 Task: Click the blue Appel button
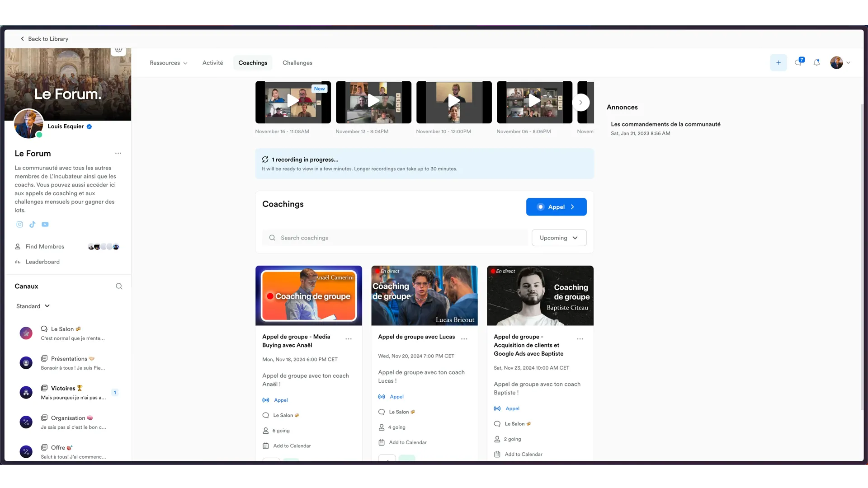(x=556, y=207)
